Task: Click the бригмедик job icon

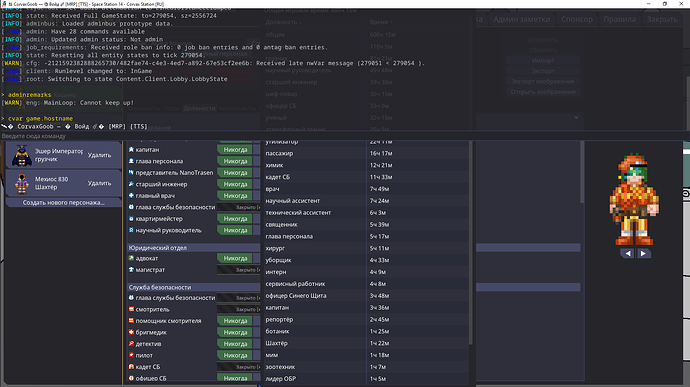Action: click(x=131, y=332)
